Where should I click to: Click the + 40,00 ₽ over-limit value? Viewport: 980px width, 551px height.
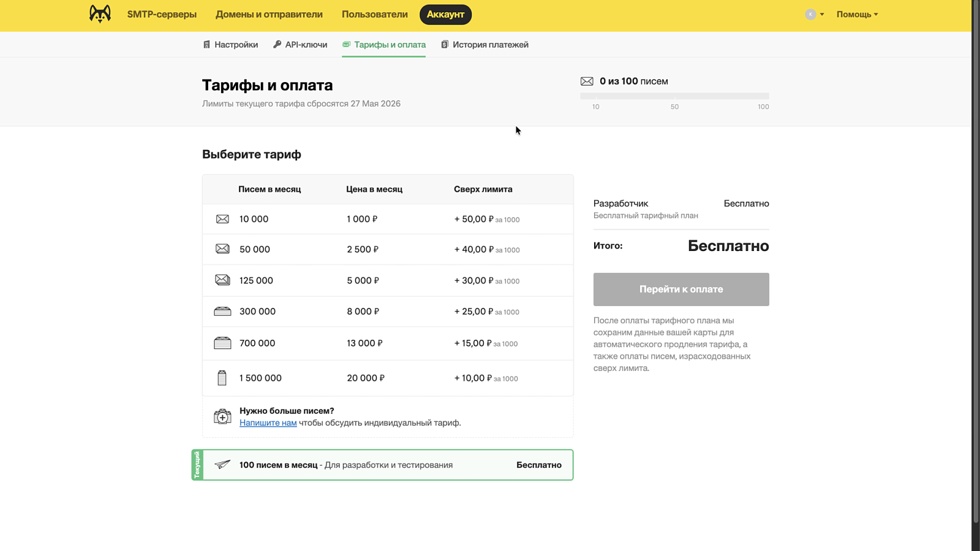tap(473, 249)
